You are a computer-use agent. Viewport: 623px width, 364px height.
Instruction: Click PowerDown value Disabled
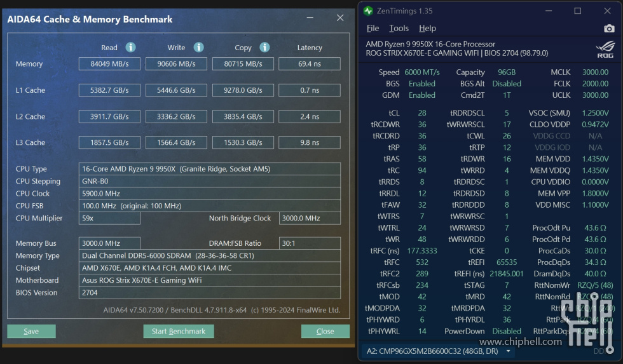[x=507, y=331]
